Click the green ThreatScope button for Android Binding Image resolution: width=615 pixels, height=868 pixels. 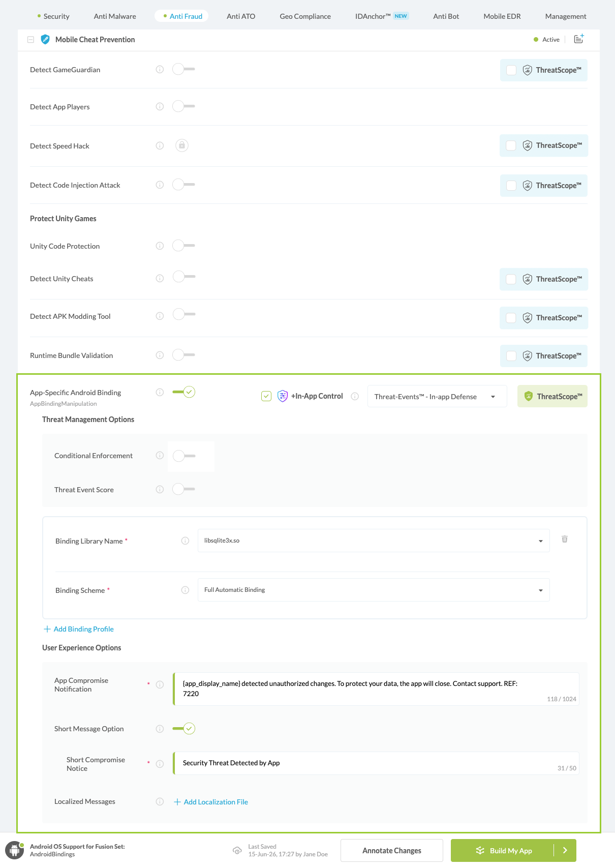click(x=552, y=396)
